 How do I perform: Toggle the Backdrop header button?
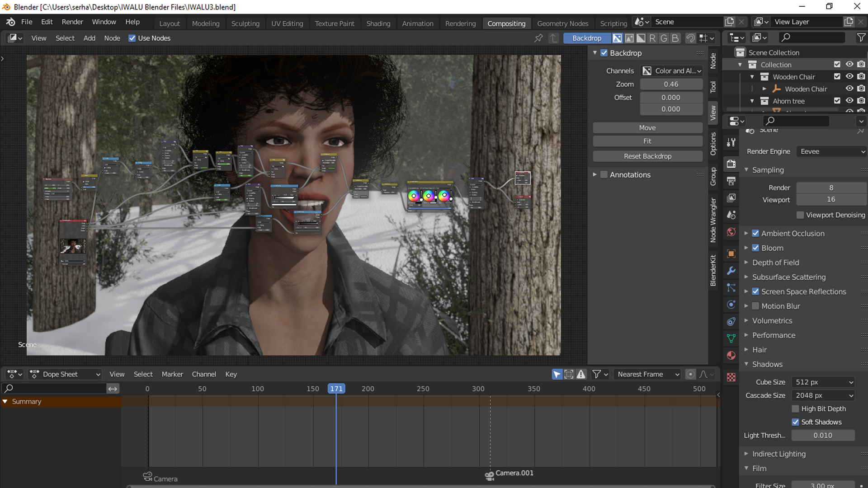tap(586, 38)
